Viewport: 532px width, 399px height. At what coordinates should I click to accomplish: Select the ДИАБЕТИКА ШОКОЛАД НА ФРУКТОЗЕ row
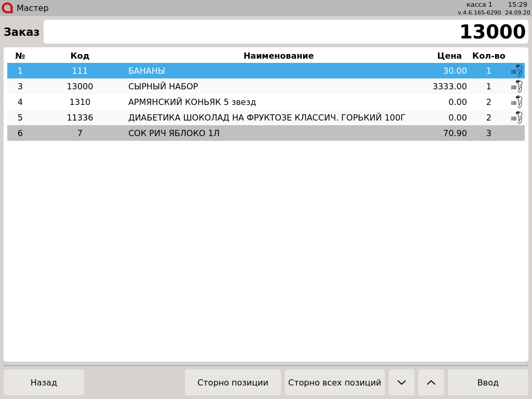(x=266, y=117)
